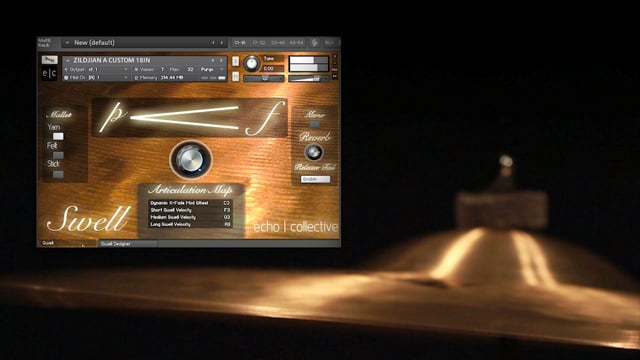Screen dimensions: 640x360
Task: Click the Tune knob
Action: (252, 64)
